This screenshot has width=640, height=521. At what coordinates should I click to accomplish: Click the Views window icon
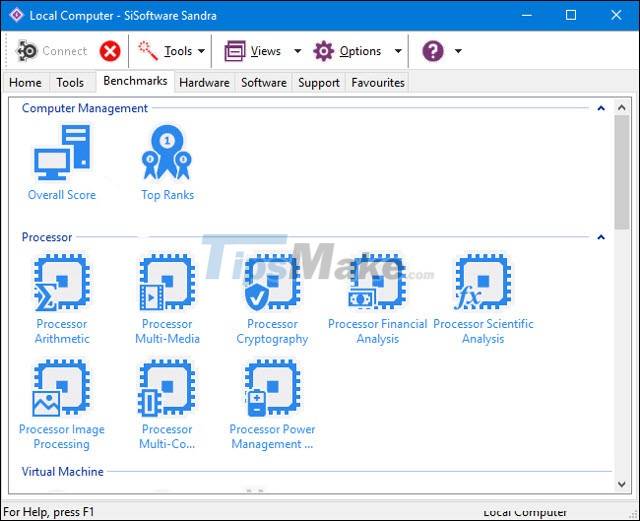pyautogui.click(x=235, y=51)
